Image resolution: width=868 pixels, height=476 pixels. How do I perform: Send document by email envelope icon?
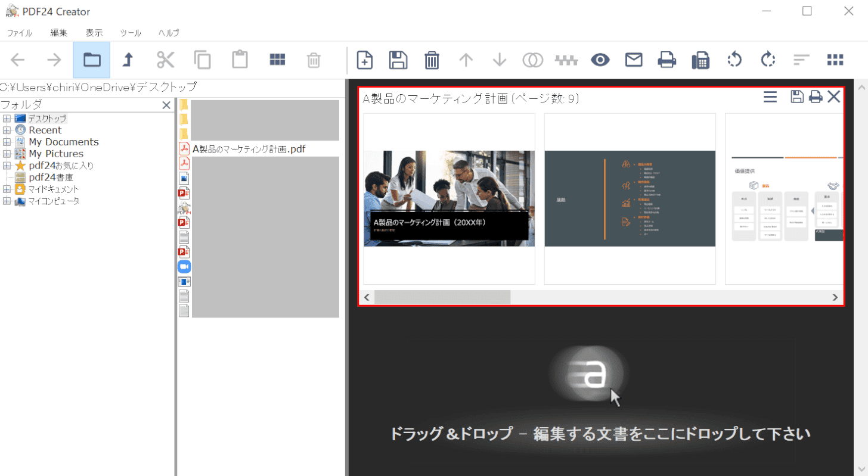pyautogui.click(x=634, y=60)
